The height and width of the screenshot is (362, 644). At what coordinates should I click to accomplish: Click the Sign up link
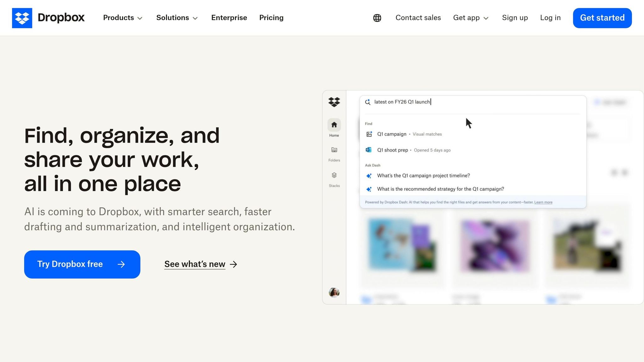click(x=515, y=18)
